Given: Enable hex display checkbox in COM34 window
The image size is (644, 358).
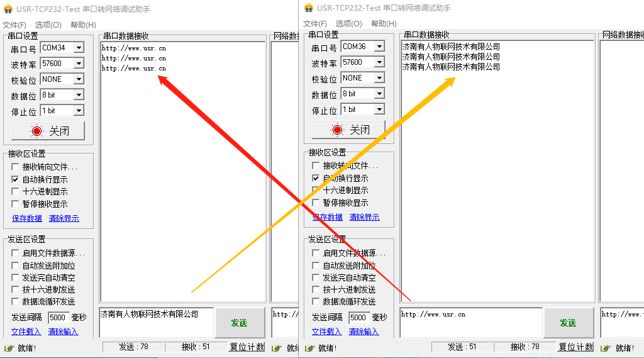Looking at the screenshot, I should (x=16, y=192).
